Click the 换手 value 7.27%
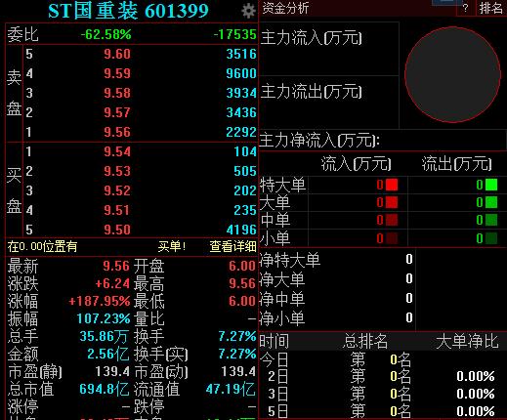507x420 pixels. (x=237, y=336)
